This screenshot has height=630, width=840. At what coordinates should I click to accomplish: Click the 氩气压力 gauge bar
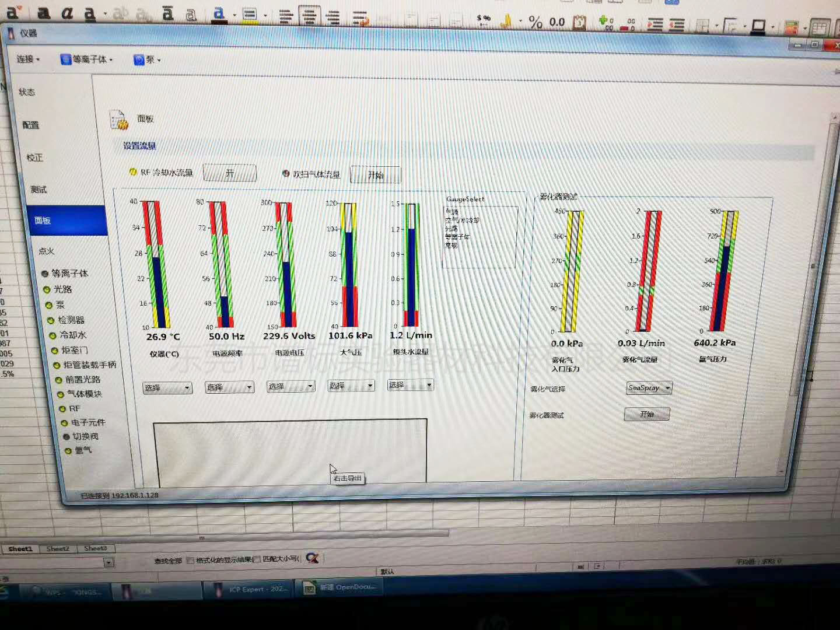pyautogui.click(x=726, y=271)
